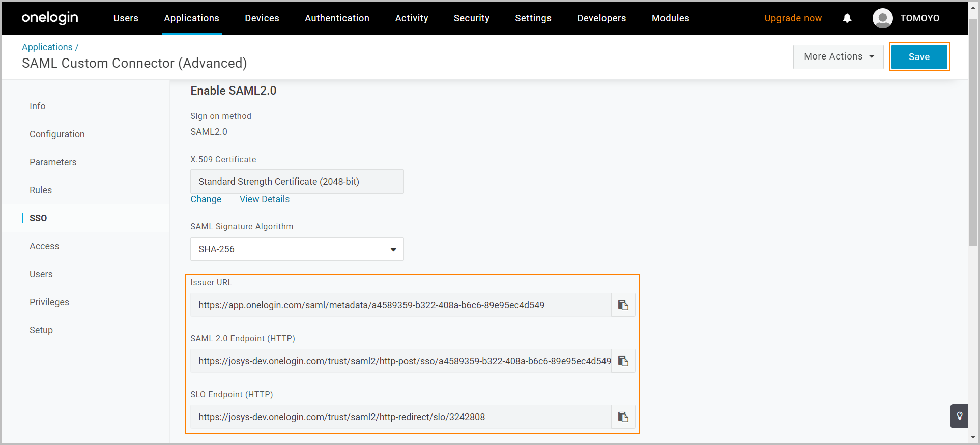Click the SAML Custom Connector (Advanced) title
The height and width of the screenshot is (445, 980).
134,63
